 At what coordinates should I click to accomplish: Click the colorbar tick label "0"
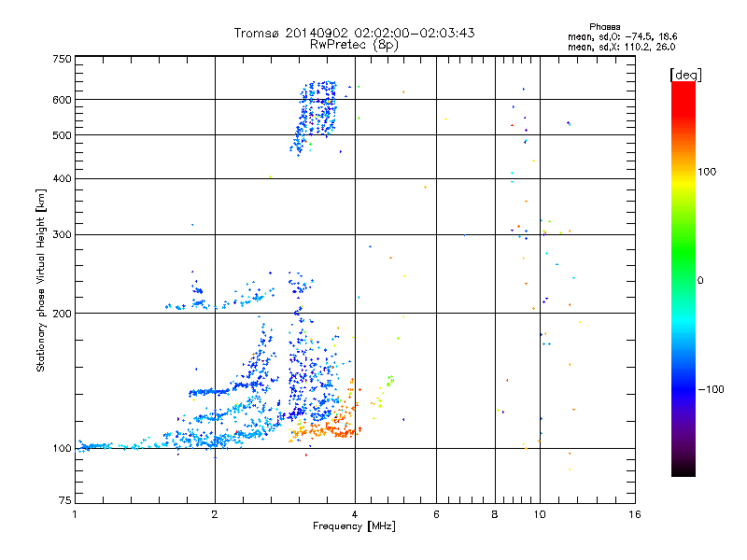700,280
